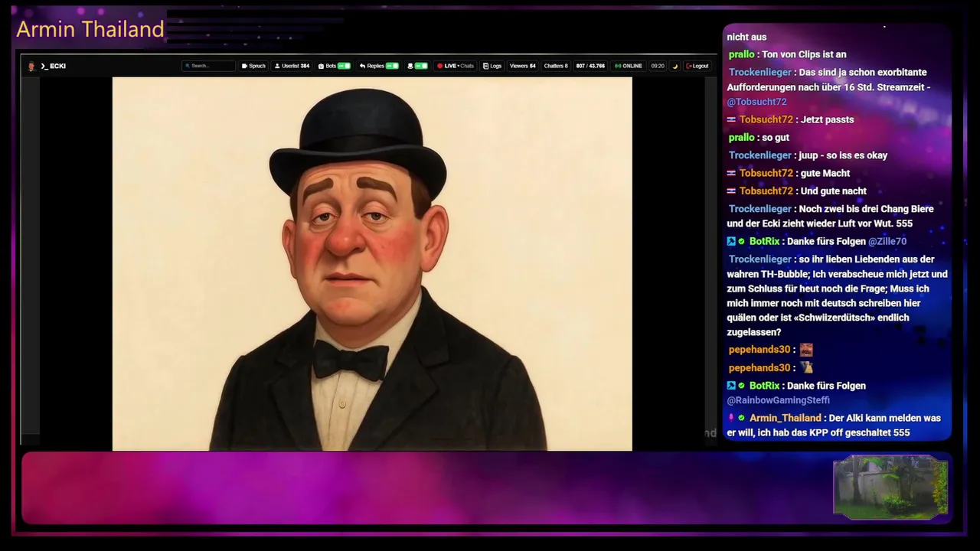Click the Chatters 8 counter
Viewport: 980px width, 551px height.
[x=556, y=66]
